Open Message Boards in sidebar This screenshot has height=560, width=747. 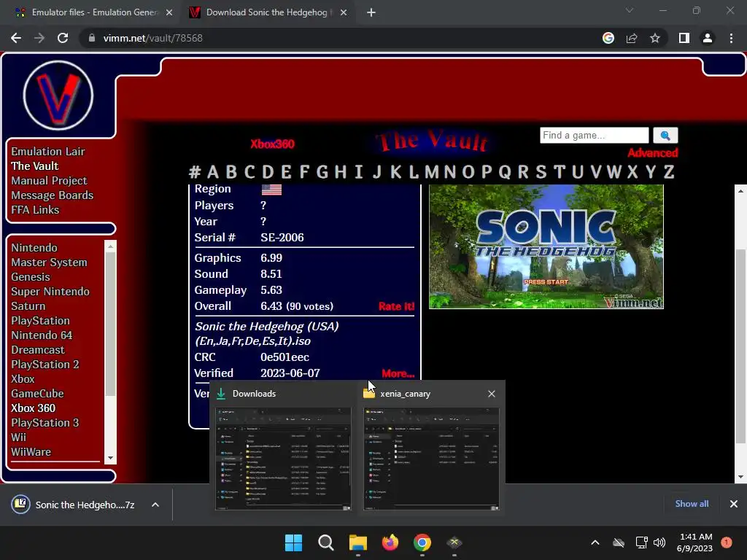coord(53,195)
